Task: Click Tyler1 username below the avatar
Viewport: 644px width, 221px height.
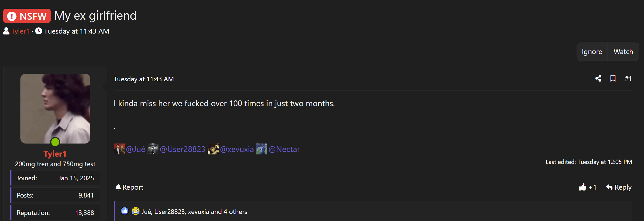Action: click(55, 154)
